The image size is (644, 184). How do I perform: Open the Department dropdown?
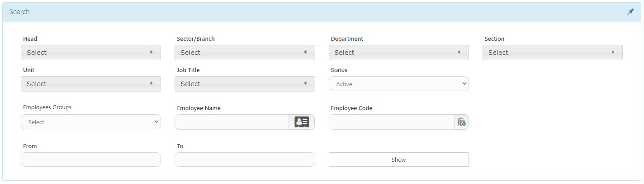tap(399, 53)
